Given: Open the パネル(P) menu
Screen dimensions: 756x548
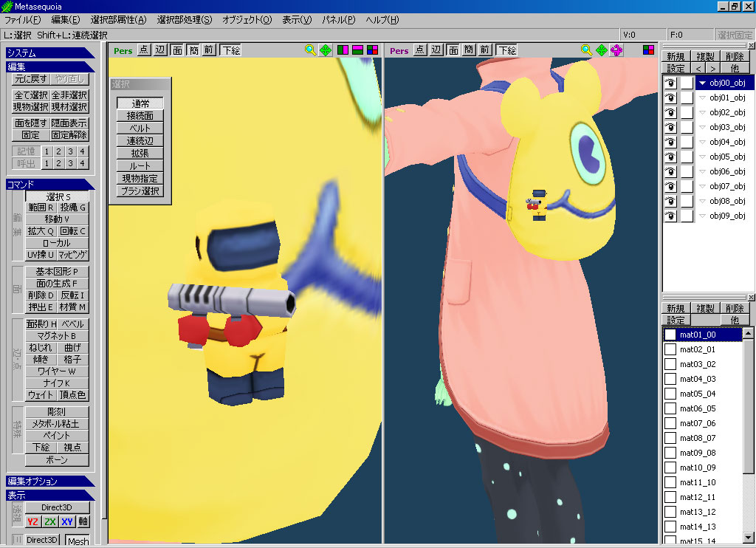Looking at the screenshot, I should (x=338, y=20).
